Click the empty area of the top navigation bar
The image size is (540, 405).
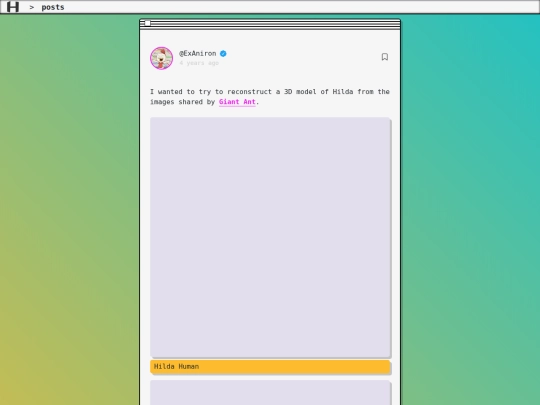[x=300, y=7]
